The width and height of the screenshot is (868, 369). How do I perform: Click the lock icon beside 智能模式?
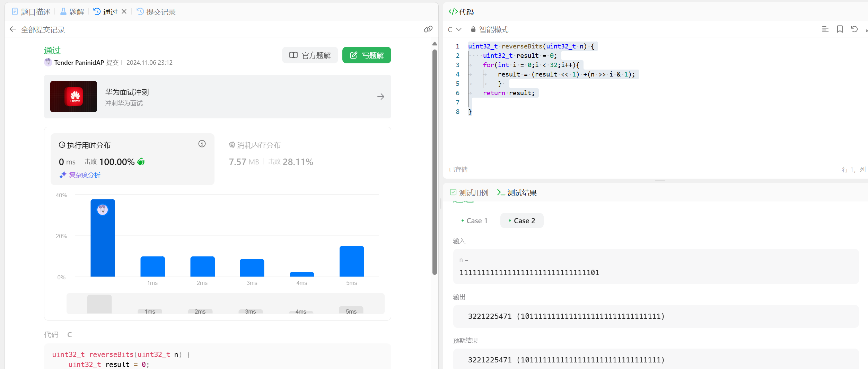pyautogui.click(x=473, y=30)
